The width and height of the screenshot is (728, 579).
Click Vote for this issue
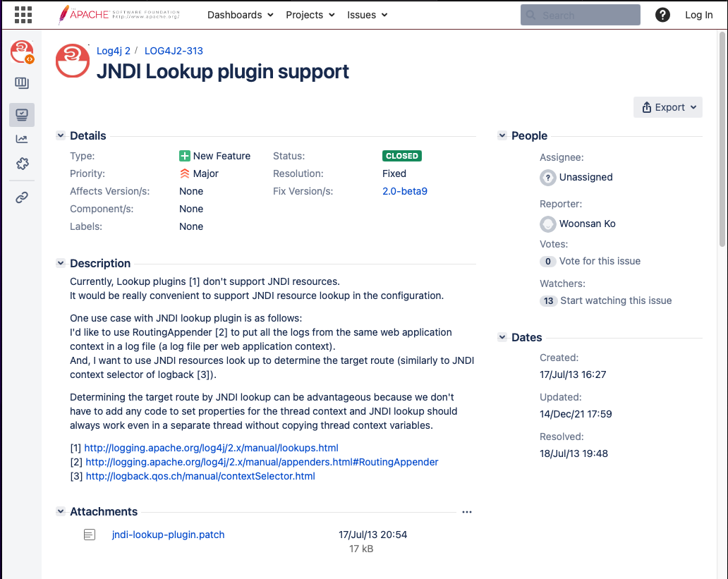pos(600,262)
